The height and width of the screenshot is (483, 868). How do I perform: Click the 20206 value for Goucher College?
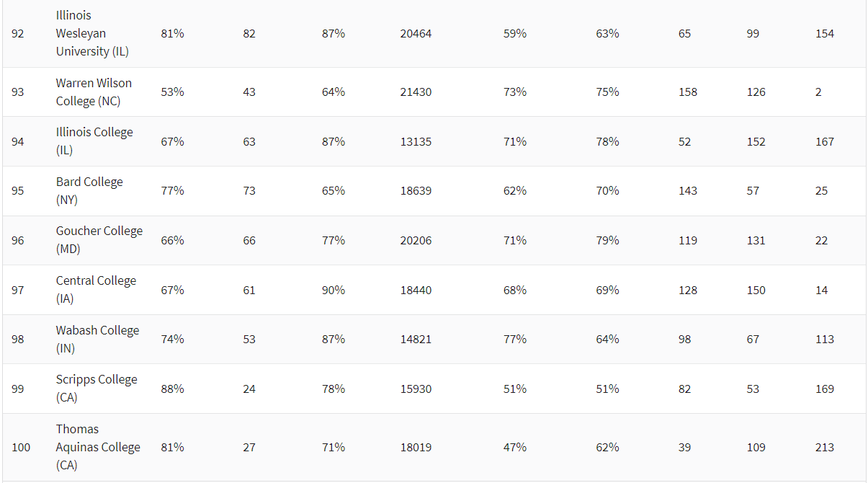point(416,240)
